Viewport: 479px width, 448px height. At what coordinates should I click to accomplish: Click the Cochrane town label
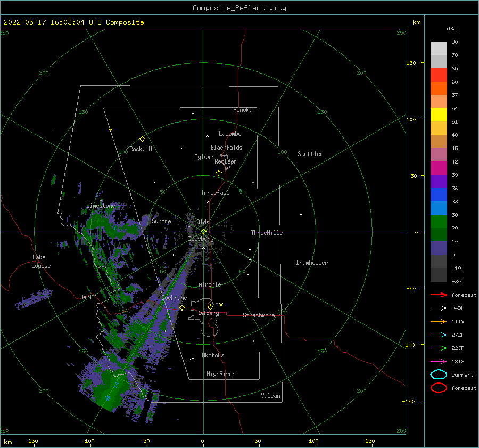pyautogui.click(x=174, y=298)
